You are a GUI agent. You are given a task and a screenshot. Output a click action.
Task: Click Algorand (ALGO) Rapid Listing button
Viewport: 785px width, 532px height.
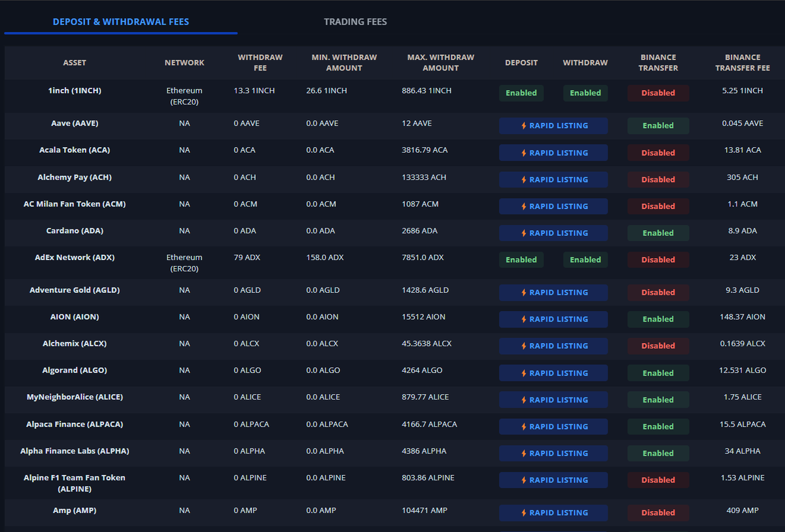553,373
